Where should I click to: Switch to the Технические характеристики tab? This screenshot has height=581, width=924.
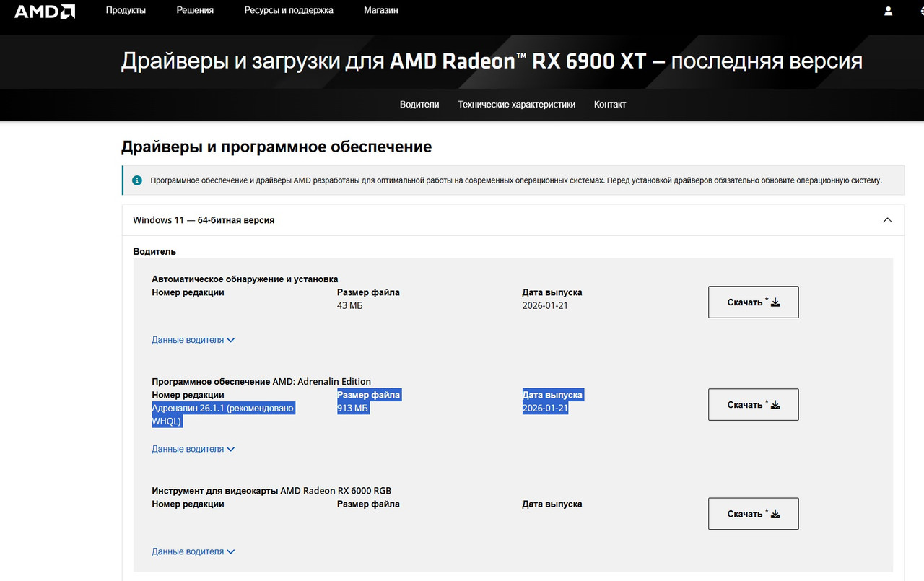(x=517, y=105)
